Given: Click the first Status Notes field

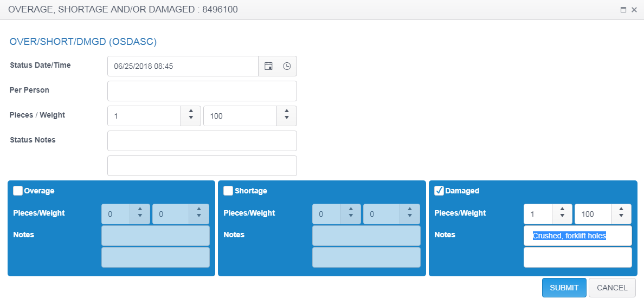Looking at the screenshot, I should click(x=202, y=141).
